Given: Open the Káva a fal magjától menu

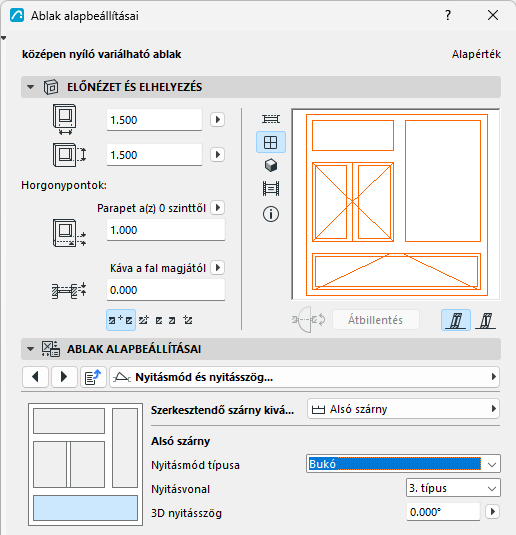Looking at the screenshot, I should tap(217, 268).
